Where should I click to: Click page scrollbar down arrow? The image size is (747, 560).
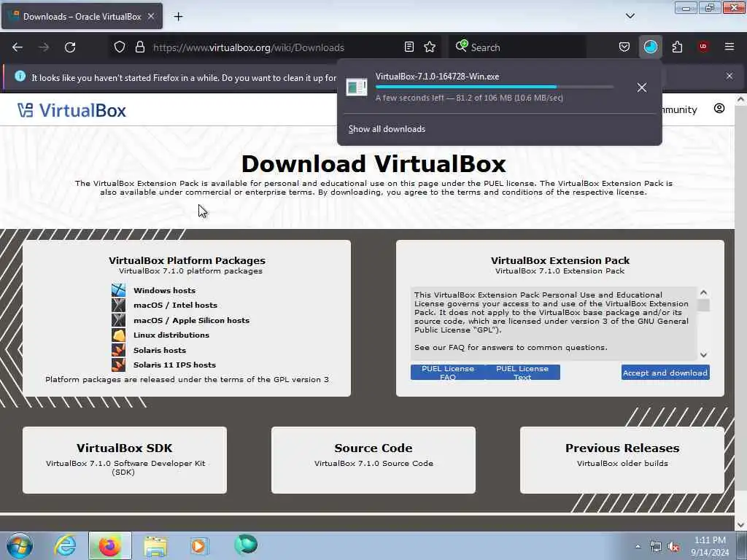(x=740, y=525)
